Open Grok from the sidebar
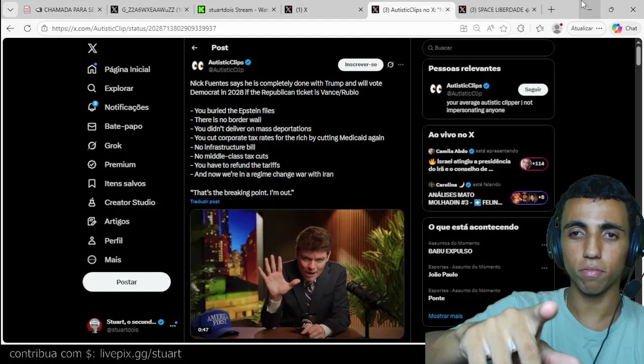 (105, 146)
